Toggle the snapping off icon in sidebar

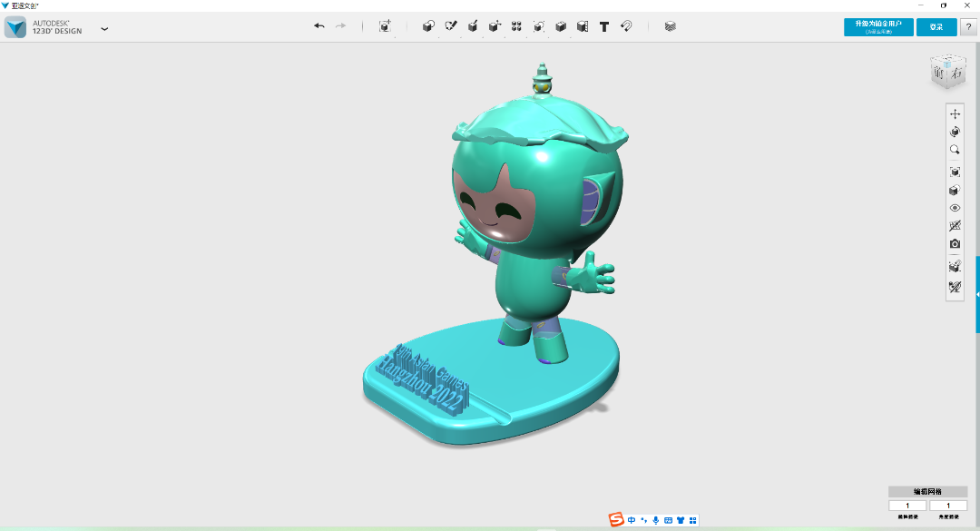[x=955, y=287]
